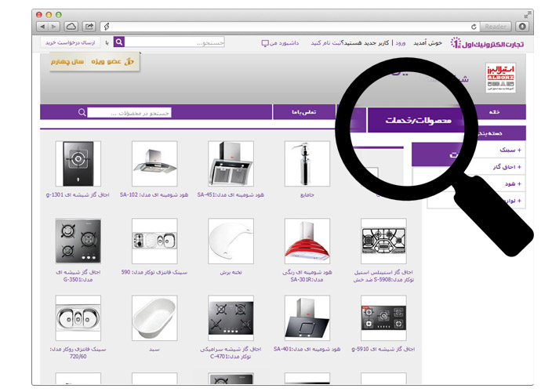Click the S-5908 اجاق گاز استینلس استیل link
This screenshot has width=552, height=392.
tap(383, 276)
